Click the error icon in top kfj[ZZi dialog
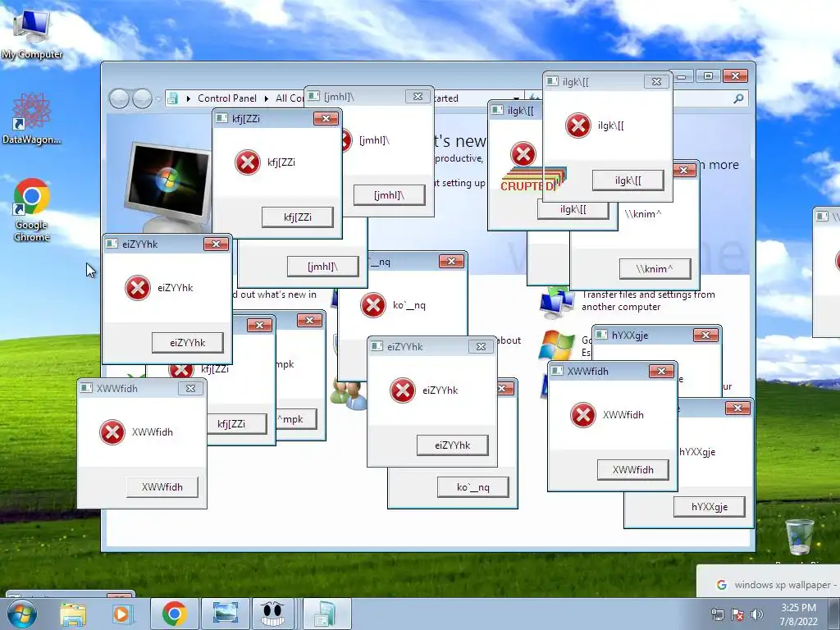Viewport: 840px width, 630px height. point(248,162)
